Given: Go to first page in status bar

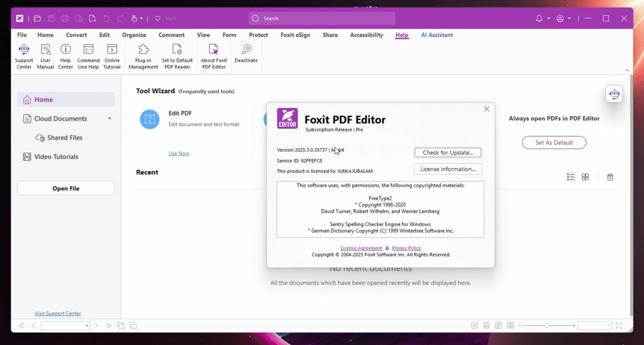Looking at the screenshot, I should coord(21,326).
